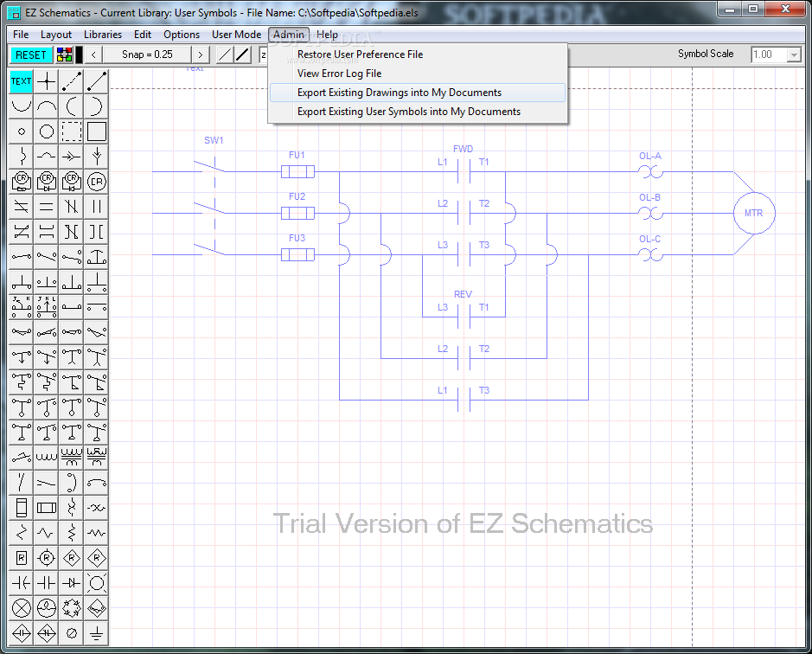Select the small circle tool

click(x=22, y=131)
